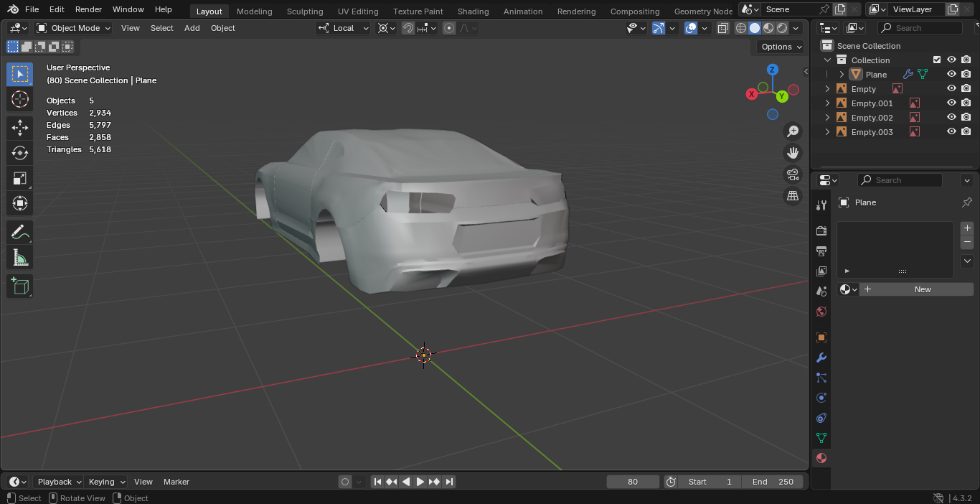Open the Scene properties tab
Screen dimensions: 980x504
point(821,291)
